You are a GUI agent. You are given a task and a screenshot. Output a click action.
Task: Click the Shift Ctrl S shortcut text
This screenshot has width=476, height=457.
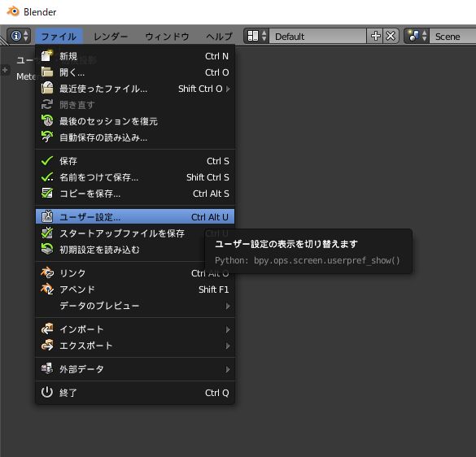[x=207, y=177]
